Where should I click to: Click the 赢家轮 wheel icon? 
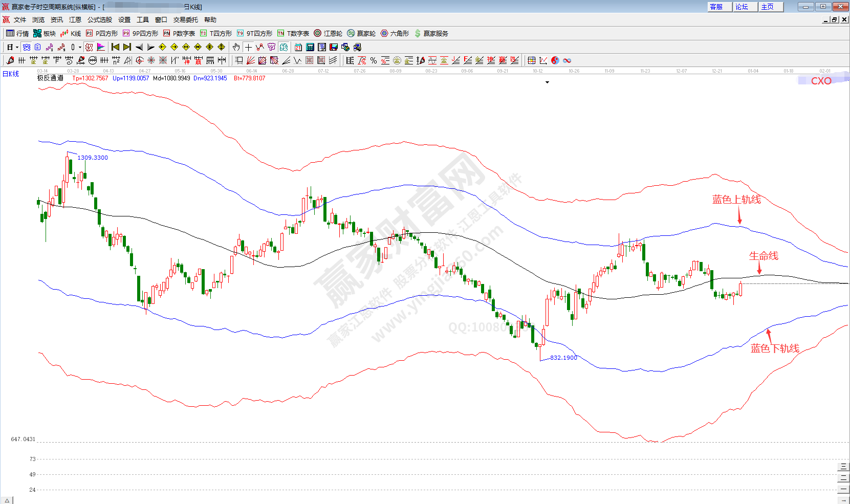pos(361,33)
